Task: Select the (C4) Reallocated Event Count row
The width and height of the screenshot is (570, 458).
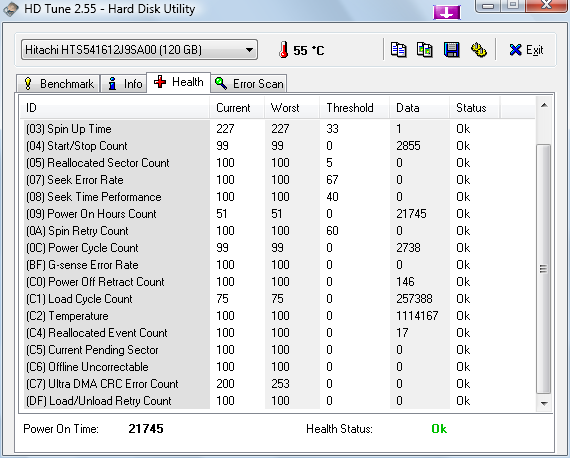Action: tap(278, 333)
